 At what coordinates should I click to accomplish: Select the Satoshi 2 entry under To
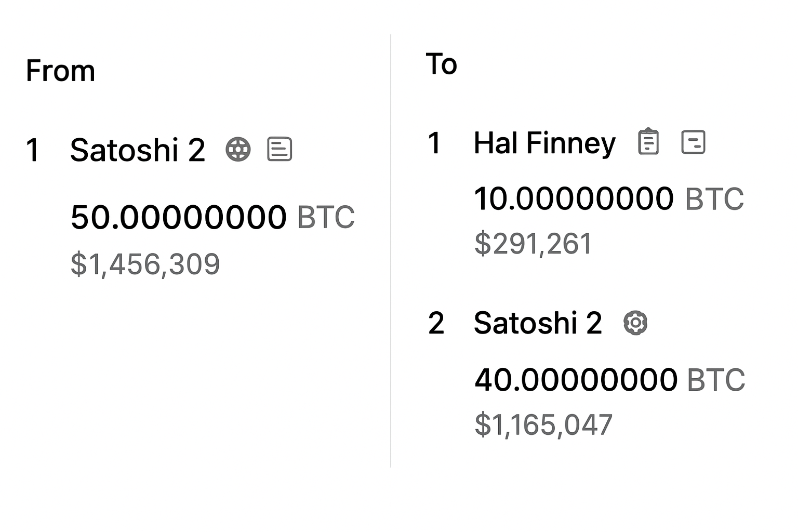[x=538, y=323]
